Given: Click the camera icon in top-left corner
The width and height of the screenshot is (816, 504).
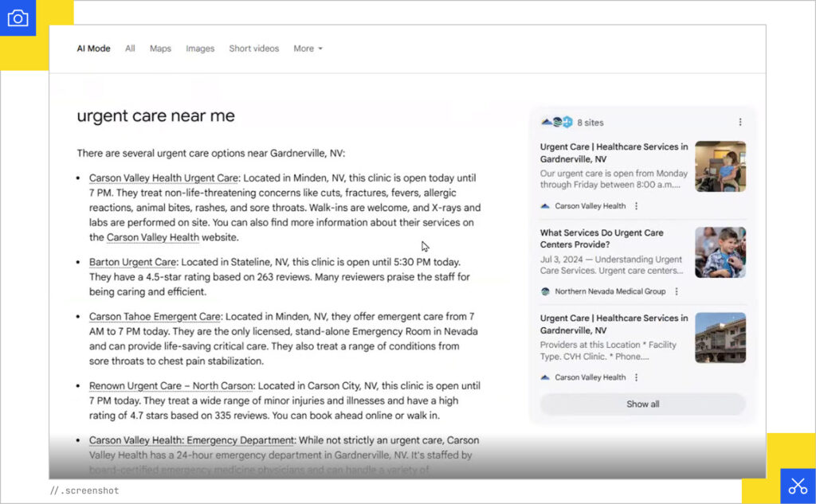Looking at the screenshot, I should [x=18, y=18].
